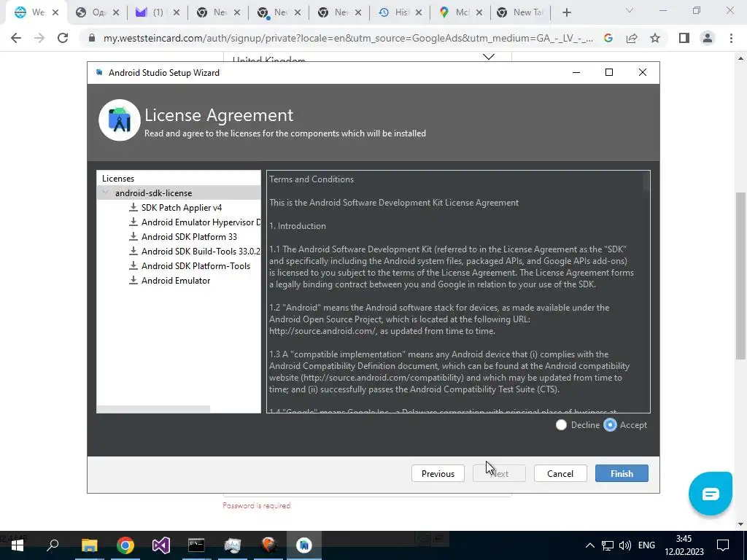Show hidden system tray icons
Viewport: 747px width, 560px height.
[x=589, y=545]
